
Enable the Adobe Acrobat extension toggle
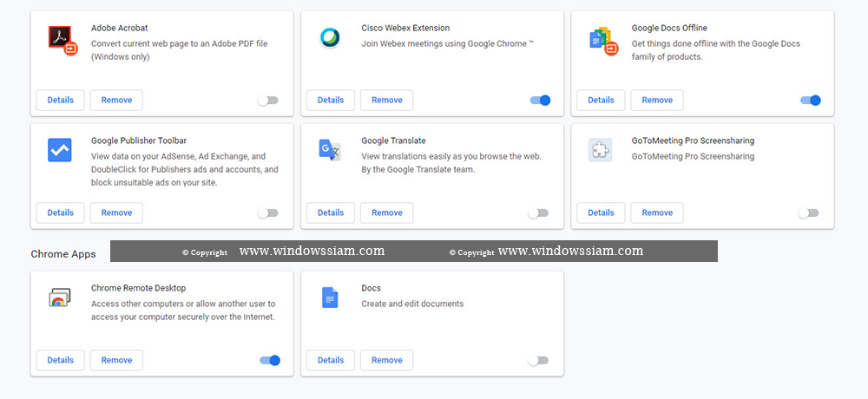(268, 100)
